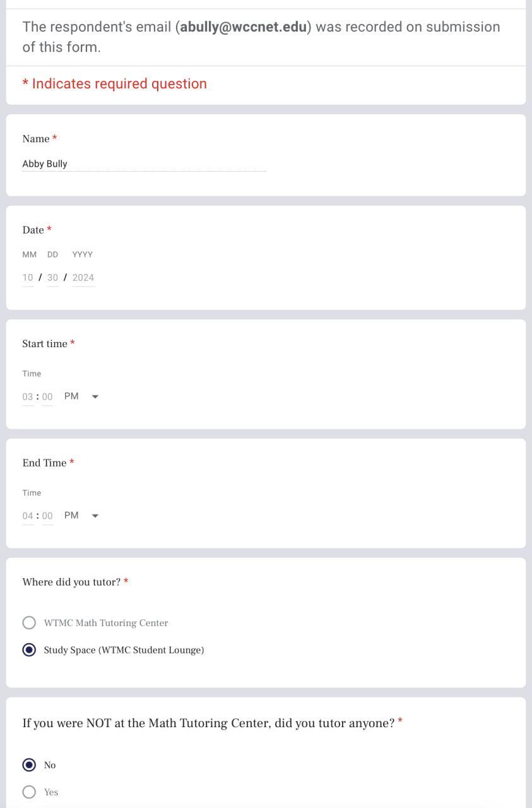Click the Start time PM selector text

point(71,396)
